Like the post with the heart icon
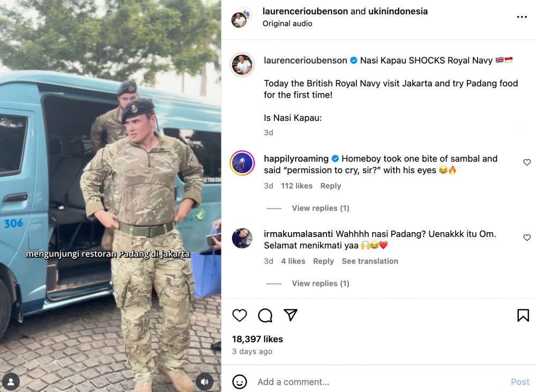The image size is (536, 392). tap(239, 315)
